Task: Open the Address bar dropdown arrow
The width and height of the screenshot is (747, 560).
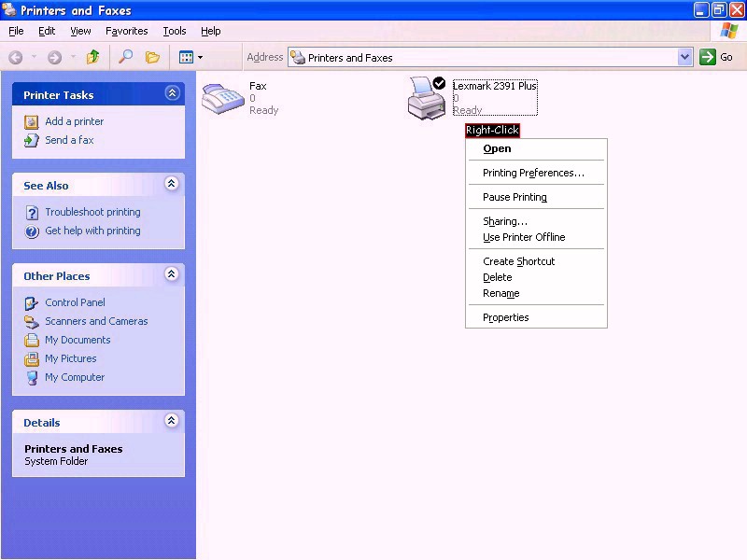Action: click(x=684, y=57)
